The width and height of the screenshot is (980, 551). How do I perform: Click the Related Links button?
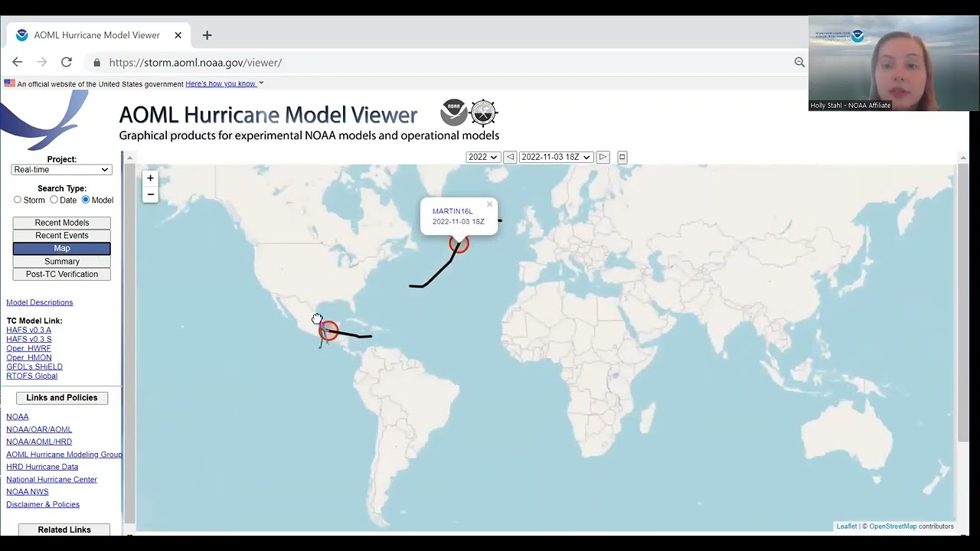[x=64, y=530]
